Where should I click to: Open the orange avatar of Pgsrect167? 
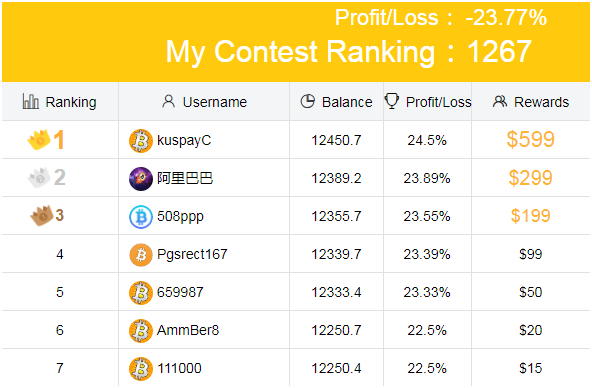click(141, 255)
